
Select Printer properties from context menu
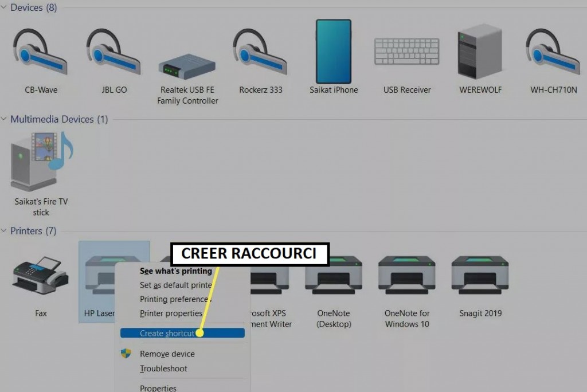point(171,313)
